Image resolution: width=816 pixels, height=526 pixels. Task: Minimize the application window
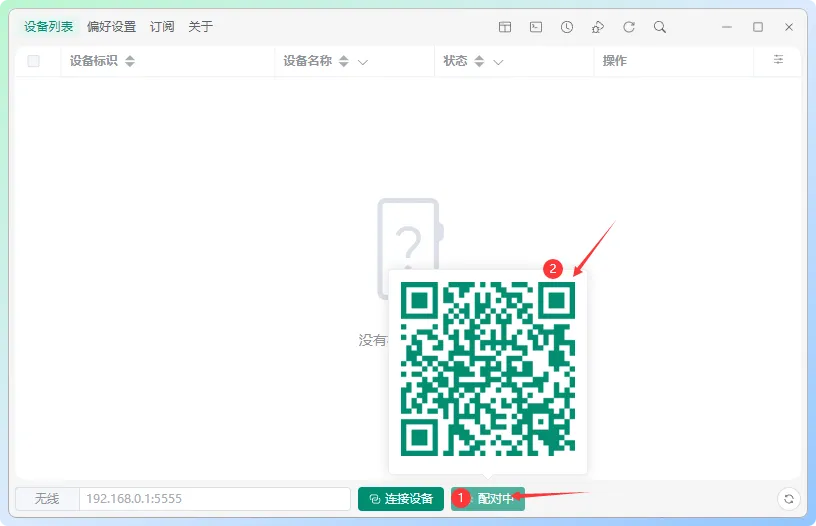[727, 27]
